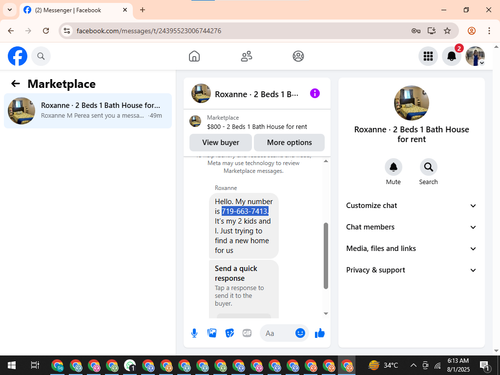Go back with the Marketplace arrow
Image resolution: width=500 pixels, height=375 pixels.
tap(15, 84)
